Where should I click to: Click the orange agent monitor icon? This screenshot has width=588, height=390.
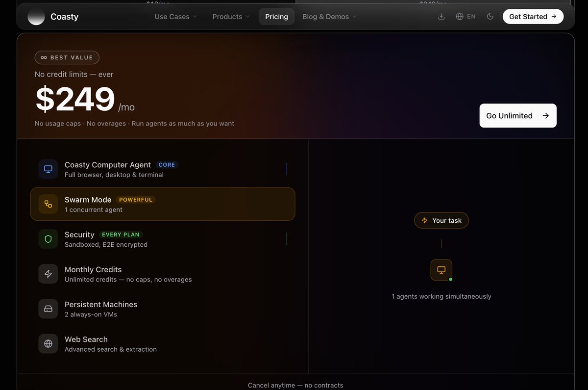(x=441, y=270)
